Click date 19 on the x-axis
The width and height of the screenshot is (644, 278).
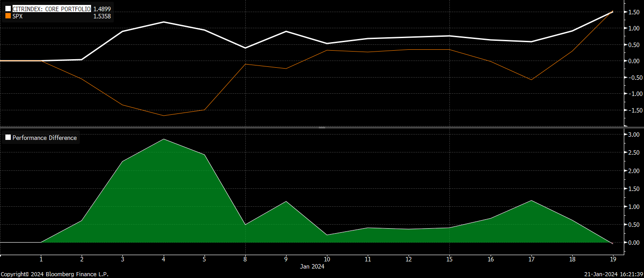[x=613, y=259]
